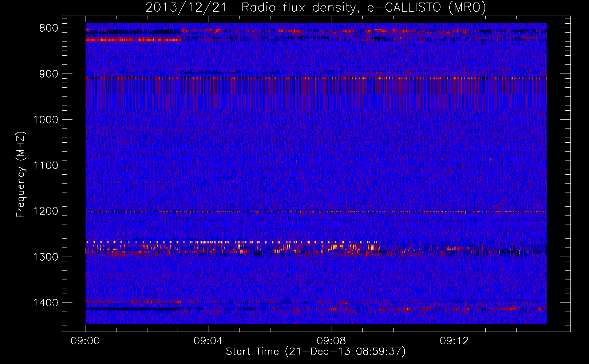The image size is (589, 364).
Task: Click the 09:00 time tick label
Action: 85,341
